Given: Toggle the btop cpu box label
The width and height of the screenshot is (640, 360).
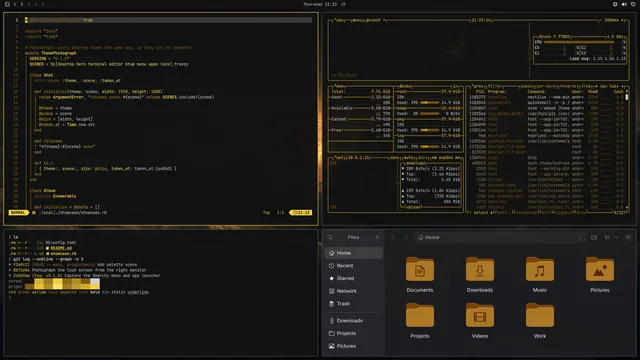Looking at the screenshot, I should click(339, 20).
